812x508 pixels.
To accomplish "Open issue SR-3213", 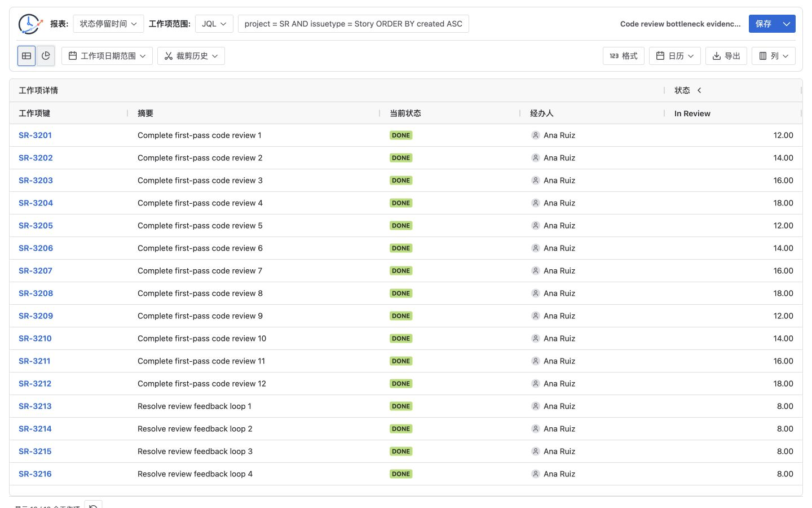I will tap(35, 406).
